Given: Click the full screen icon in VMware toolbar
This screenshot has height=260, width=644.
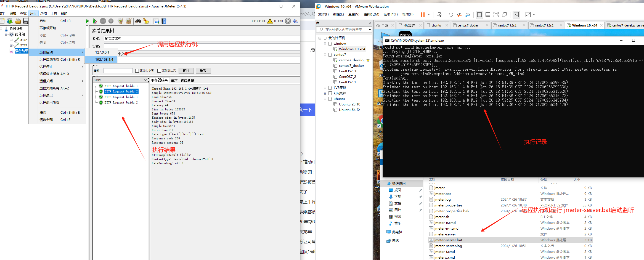Looking at the screenshot, I should pyautogui.click(x=496, y=15).
